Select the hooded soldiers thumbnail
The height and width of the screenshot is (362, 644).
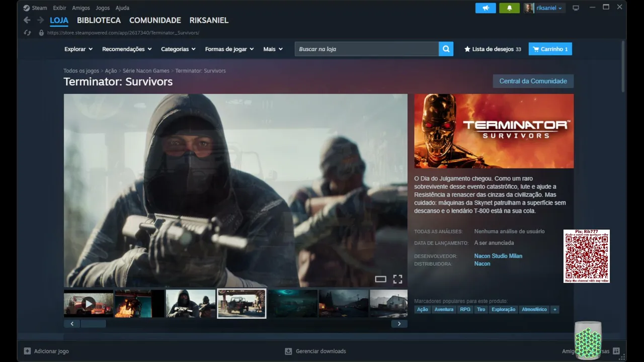[191, 304]
